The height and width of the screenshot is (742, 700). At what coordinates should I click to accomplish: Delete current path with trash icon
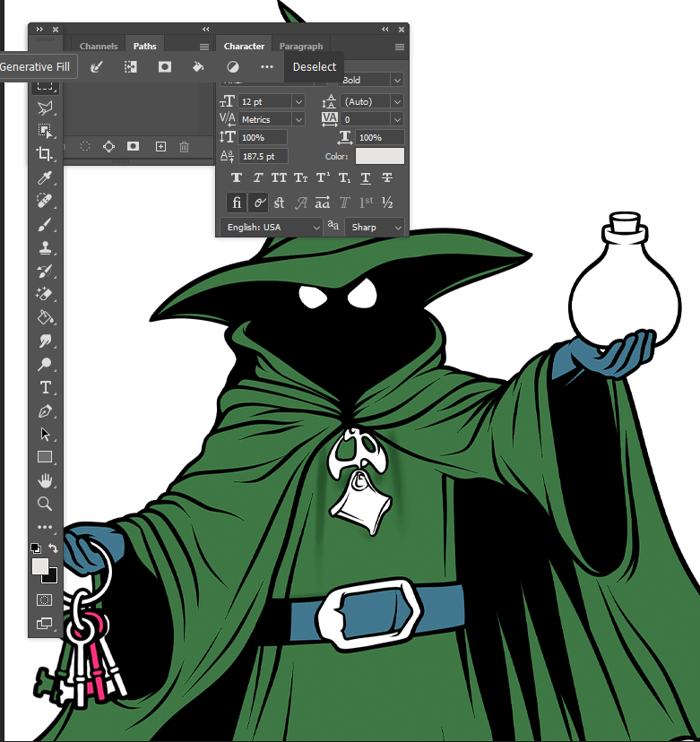point(184,146)
